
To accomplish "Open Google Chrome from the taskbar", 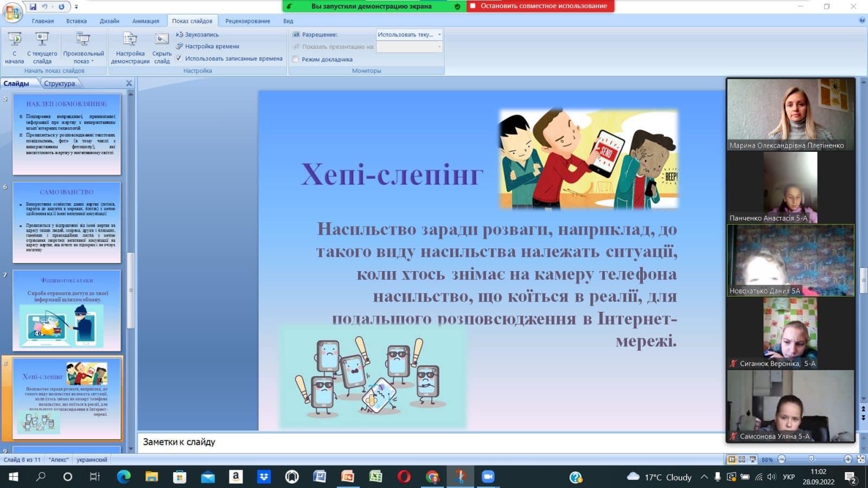I will point(432,477).
